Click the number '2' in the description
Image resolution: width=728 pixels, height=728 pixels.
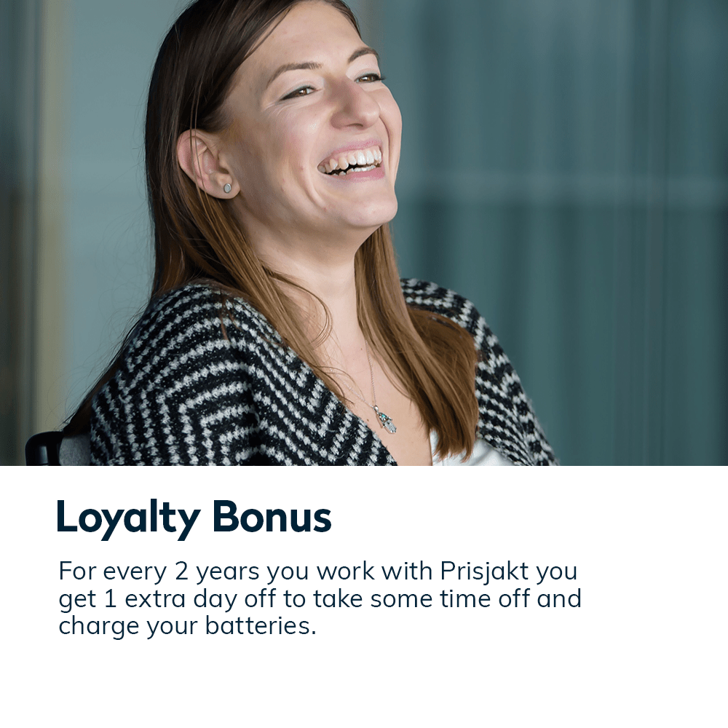click(181, 571)
